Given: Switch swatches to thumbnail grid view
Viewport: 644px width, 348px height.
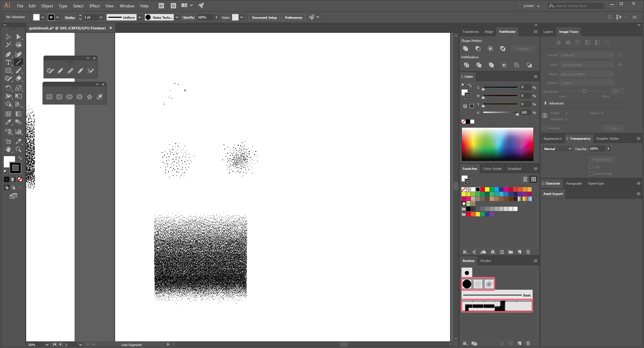Looking at the screenshot, I should [x=534, y=179].
